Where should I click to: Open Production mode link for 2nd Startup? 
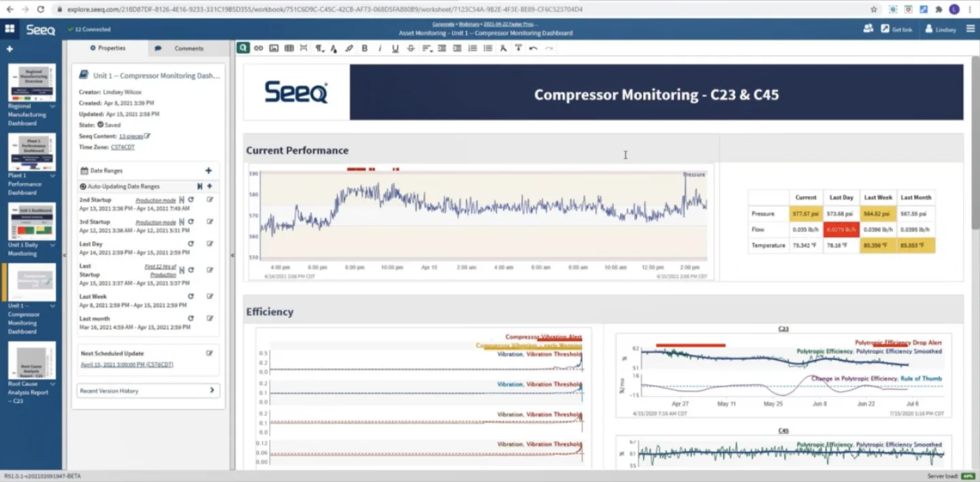click(156, 200)
